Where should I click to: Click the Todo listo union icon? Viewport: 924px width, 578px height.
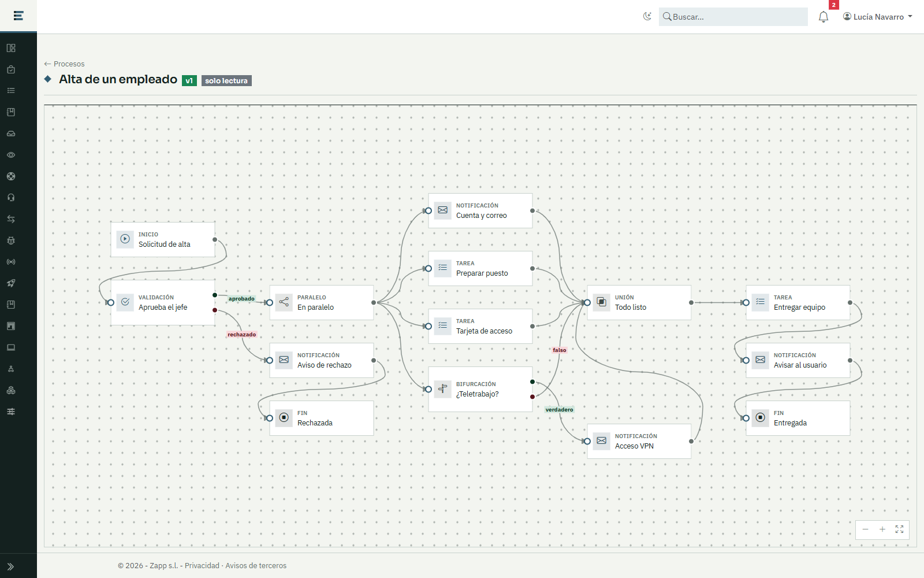click(x=602, y=302)
